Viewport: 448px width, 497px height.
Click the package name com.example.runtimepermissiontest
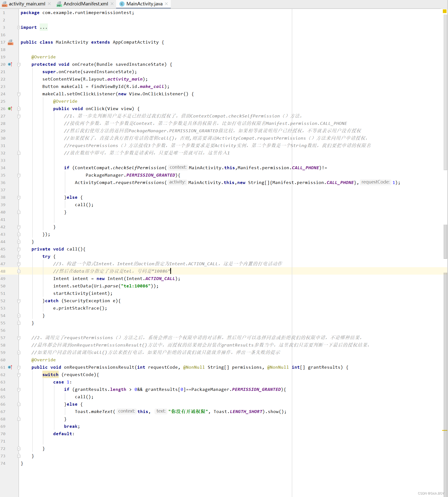(87, 13)
